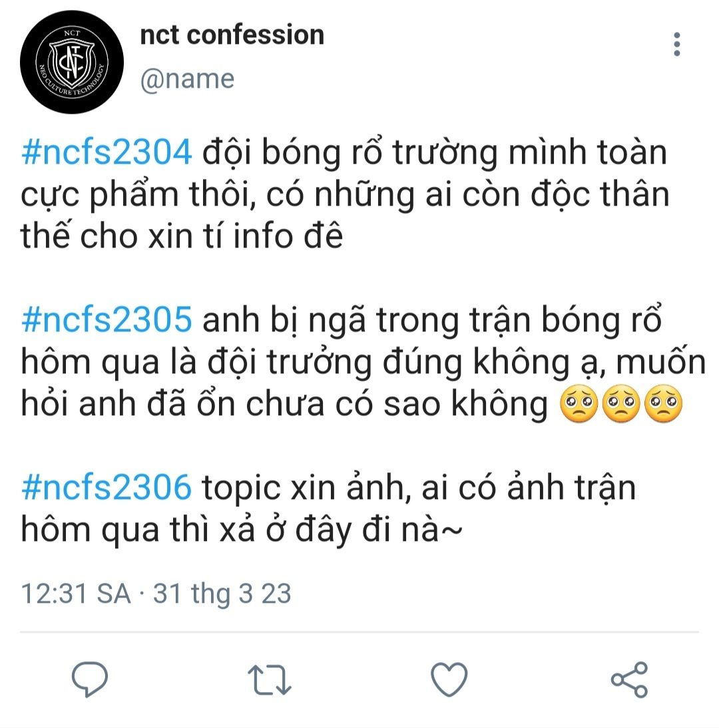Open the nct confession profile name
Viewport: 719px width, 728px height.
point(232,35)
